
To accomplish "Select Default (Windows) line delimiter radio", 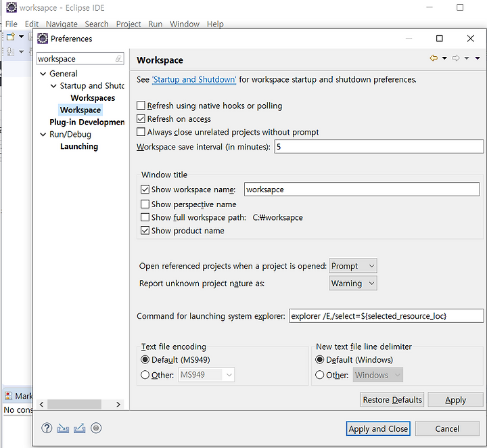I will point(319,360).
